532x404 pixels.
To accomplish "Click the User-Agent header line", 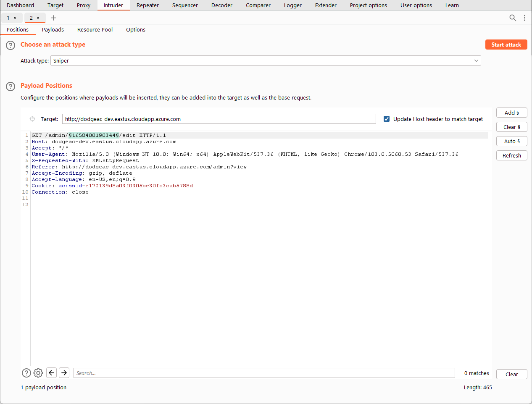I will coord(245,154).
